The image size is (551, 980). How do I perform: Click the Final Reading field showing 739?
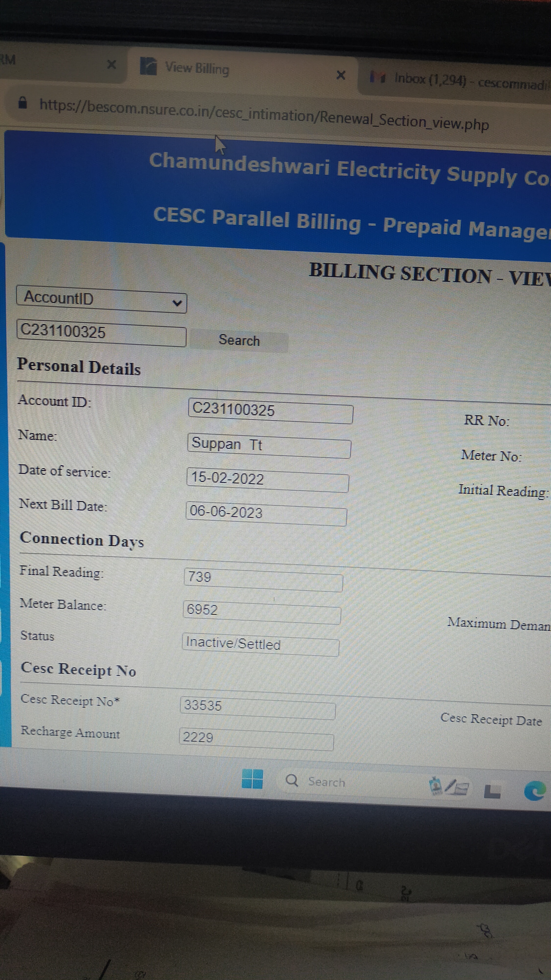click(263, 580)
